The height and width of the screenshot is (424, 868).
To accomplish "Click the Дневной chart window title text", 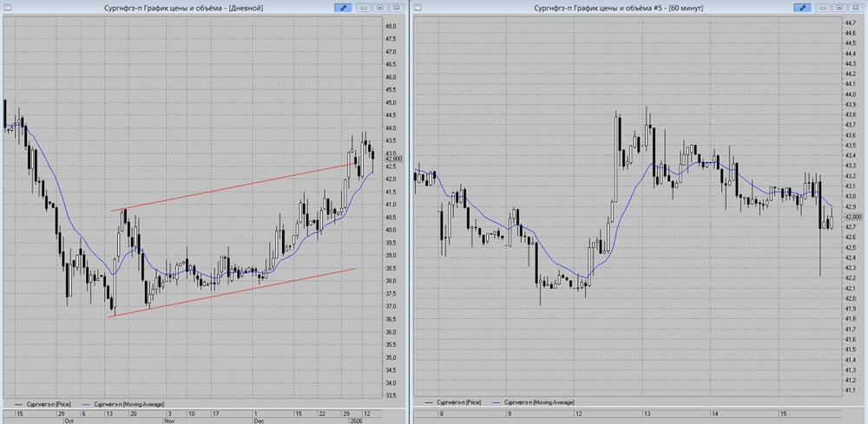I will [182, 8].
